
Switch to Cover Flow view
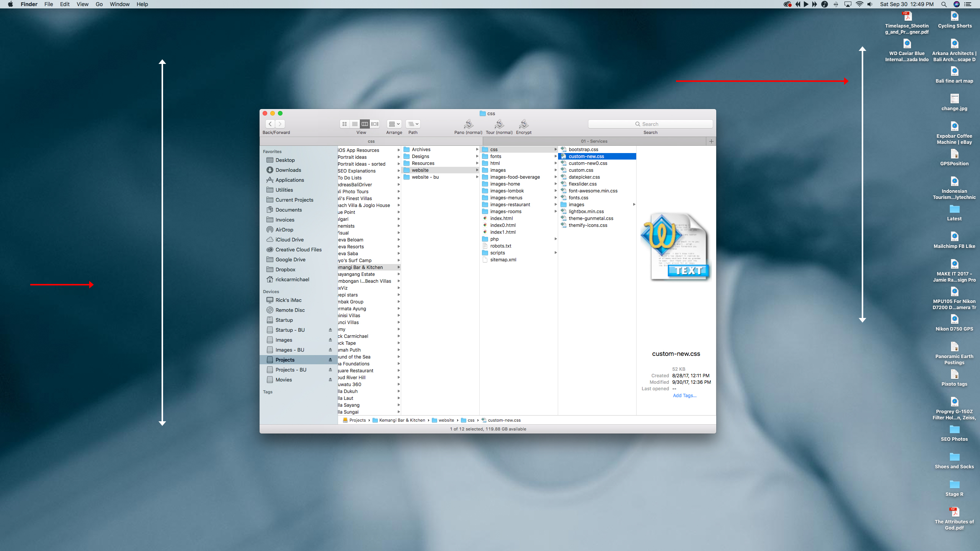[375, 124]
